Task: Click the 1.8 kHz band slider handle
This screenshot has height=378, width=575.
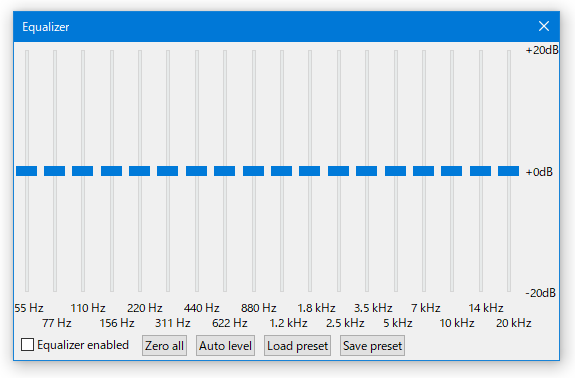Action: point(310,171)
